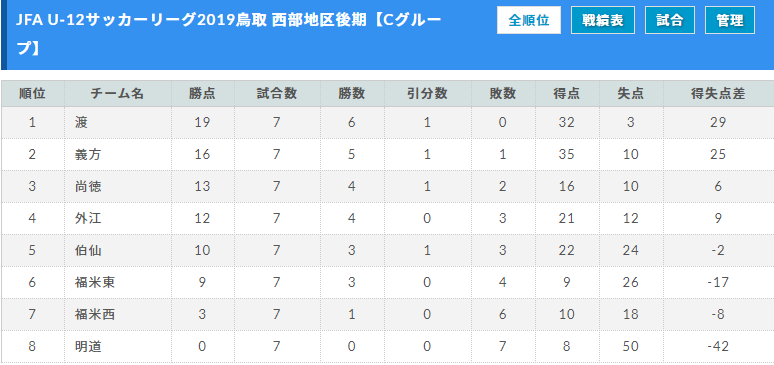Select team 義方 in the standings
The image size is (774, 365).
point(88,155)
